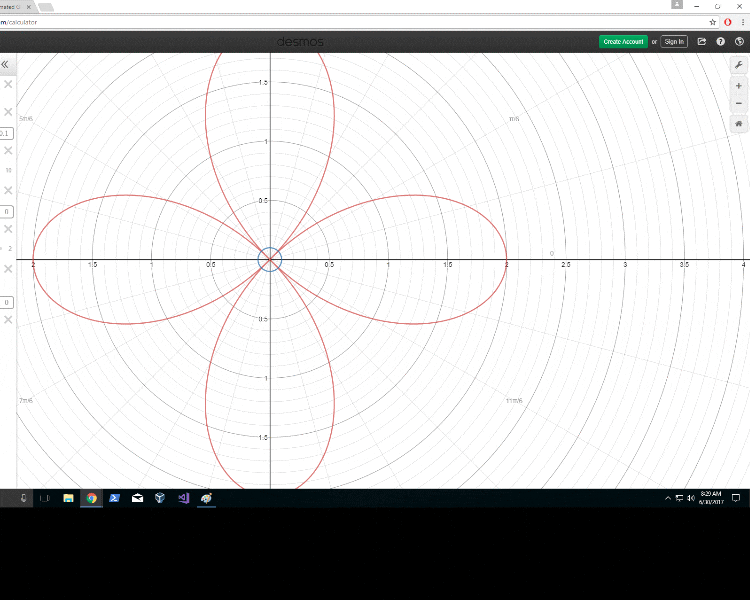The height and width of the screenshot is (600, 750).
Task: Open the graph settings wrench menu
Action: 738,63
